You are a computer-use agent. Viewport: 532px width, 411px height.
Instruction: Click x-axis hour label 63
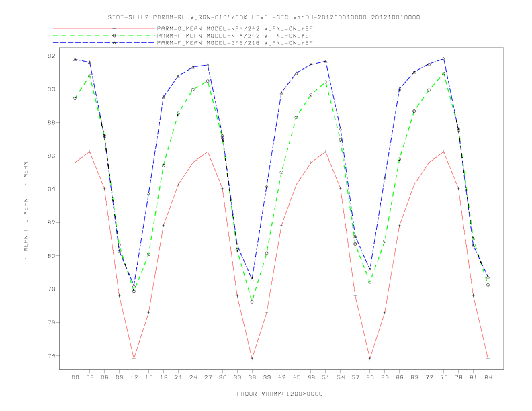coord(385,377)
